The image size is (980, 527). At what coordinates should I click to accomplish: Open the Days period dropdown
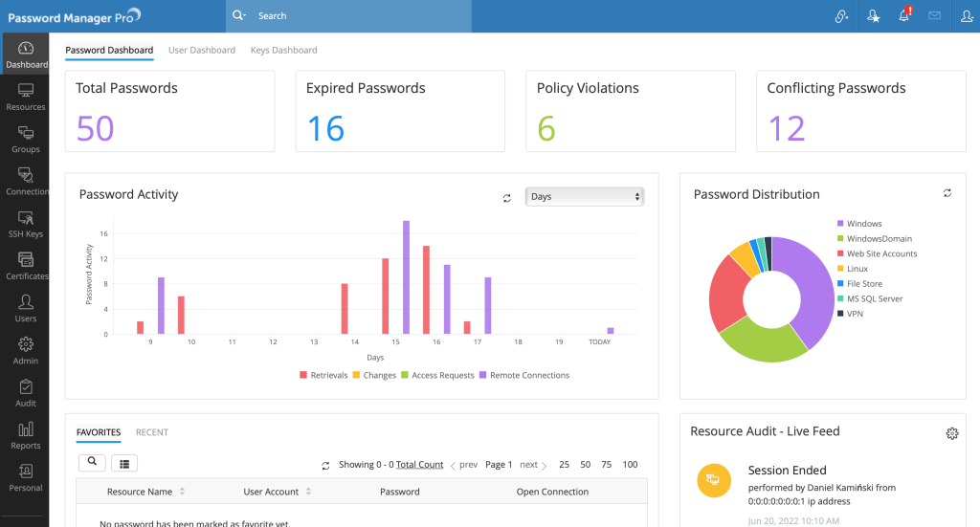(585, 196)
